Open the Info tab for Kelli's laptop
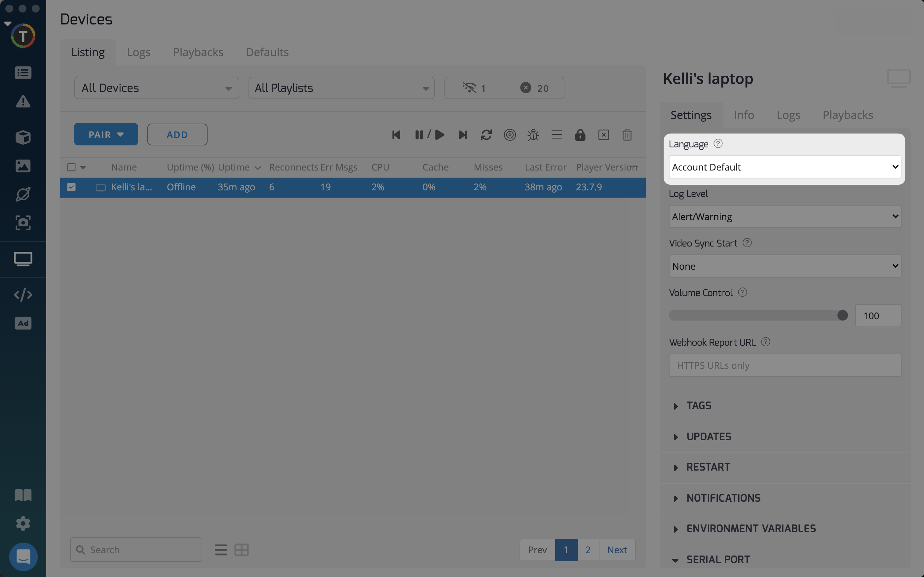This screenshot has height=577, width=924. [744, 115]
